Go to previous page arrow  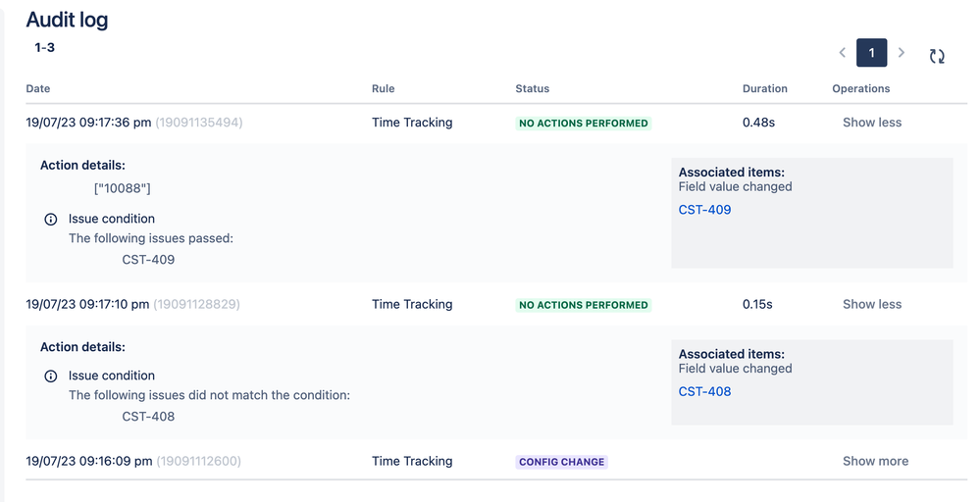pyautogui.click(x=842, y=53)
